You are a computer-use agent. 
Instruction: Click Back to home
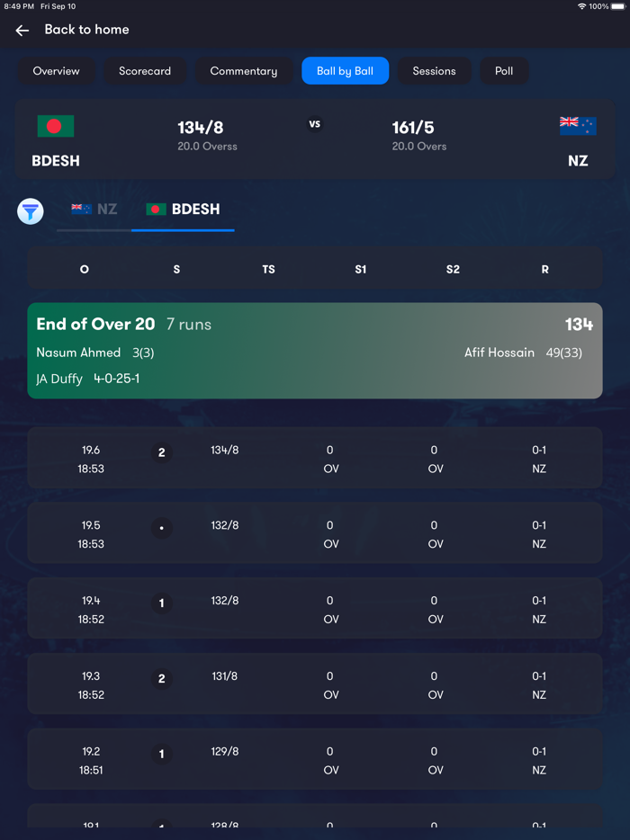tap(86, 29)
